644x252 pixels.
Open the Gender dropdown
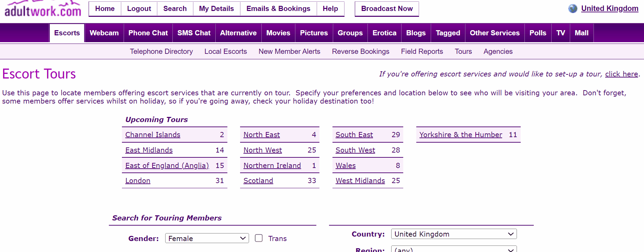(207, 238)
